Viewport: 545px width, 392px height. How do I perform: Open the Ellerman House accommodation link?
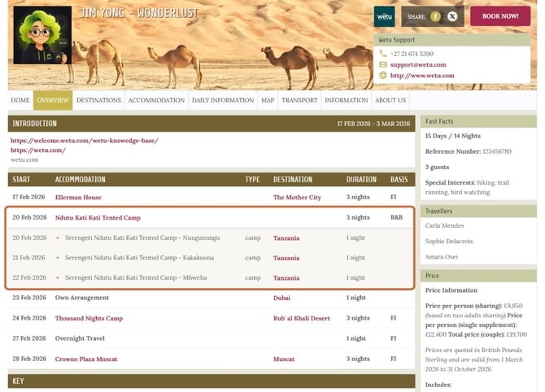pos(78,197)
